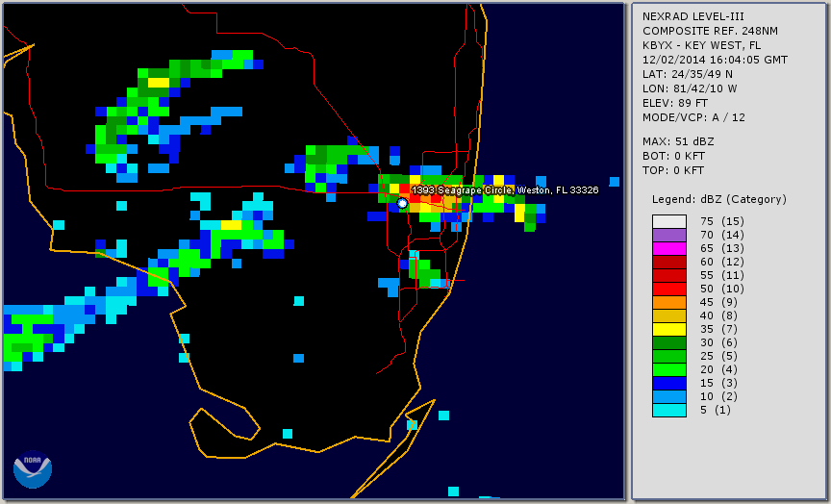
Task: Click the 'MODE/VCP: A / 12' text
Action: coord(693,117)
